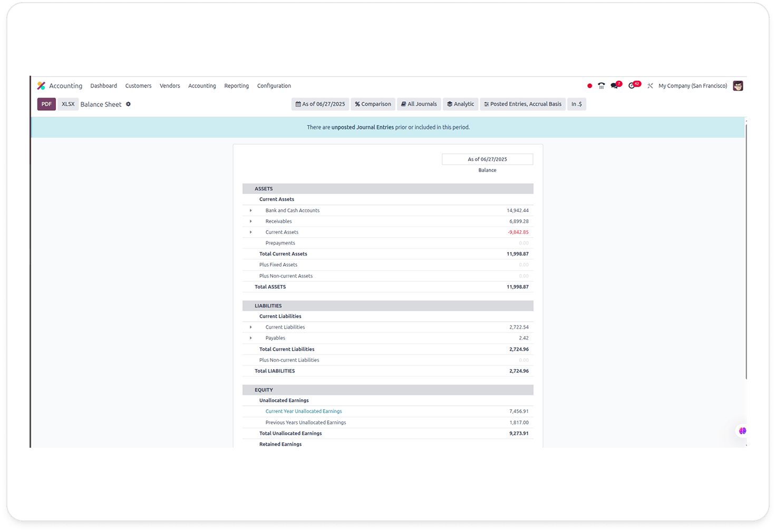
Task: Open the Reporting menu
Action: 236,86
